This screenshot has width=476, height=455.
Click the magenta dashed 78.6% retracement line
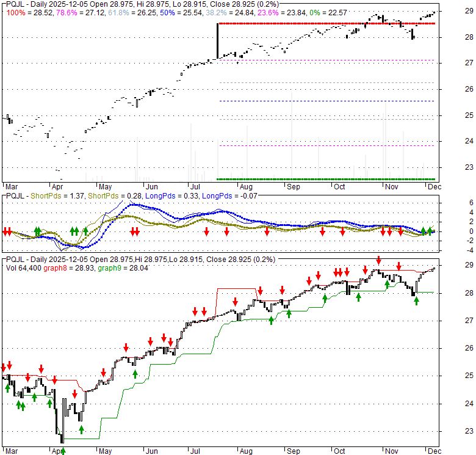click(x=326, y=60)
